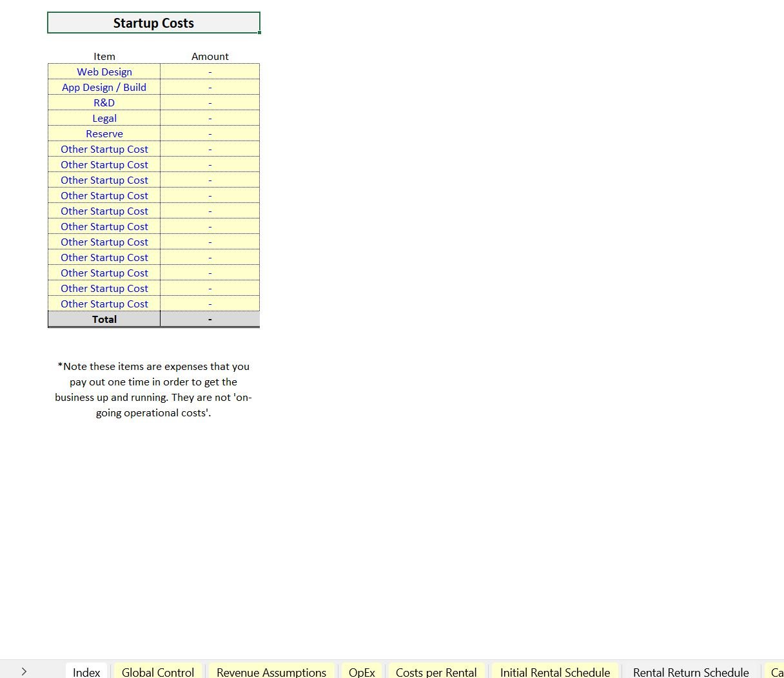The height and width of the screenshot is (678, 784).
Task: Select the Total label cell
Action: coord(104,319)
